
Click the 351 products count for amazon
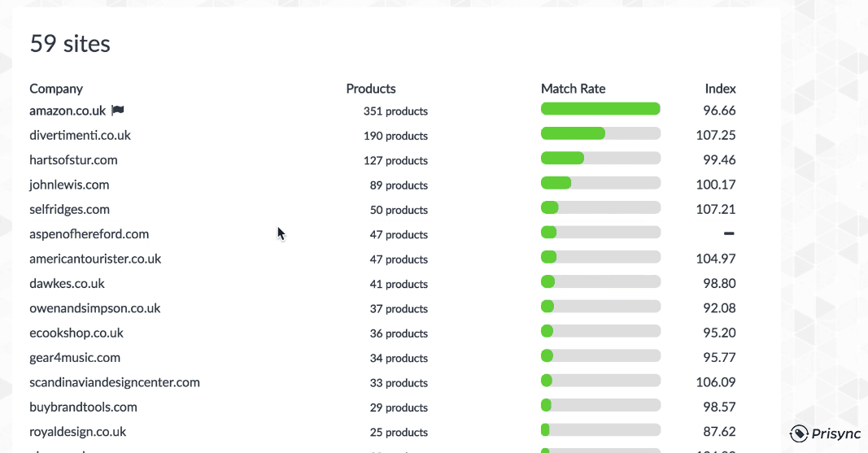[395, 111]
